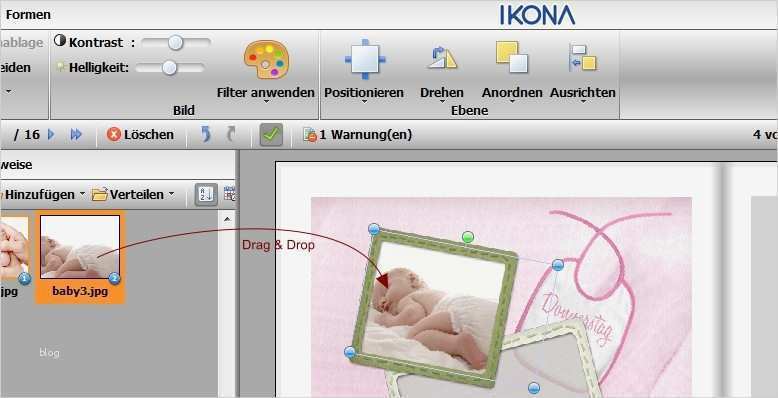
Task: Click the Löschen delete button
Action: tap(140, 134)
